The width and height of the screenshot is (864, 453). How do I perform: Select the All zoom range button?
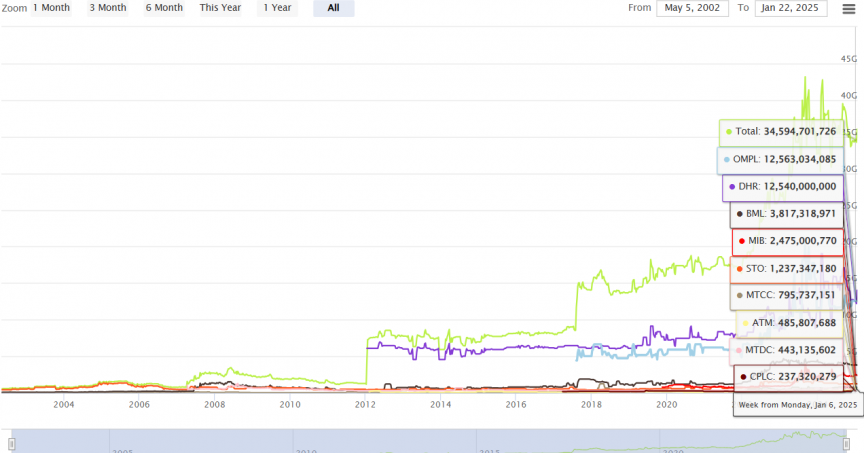pos(333,8)
